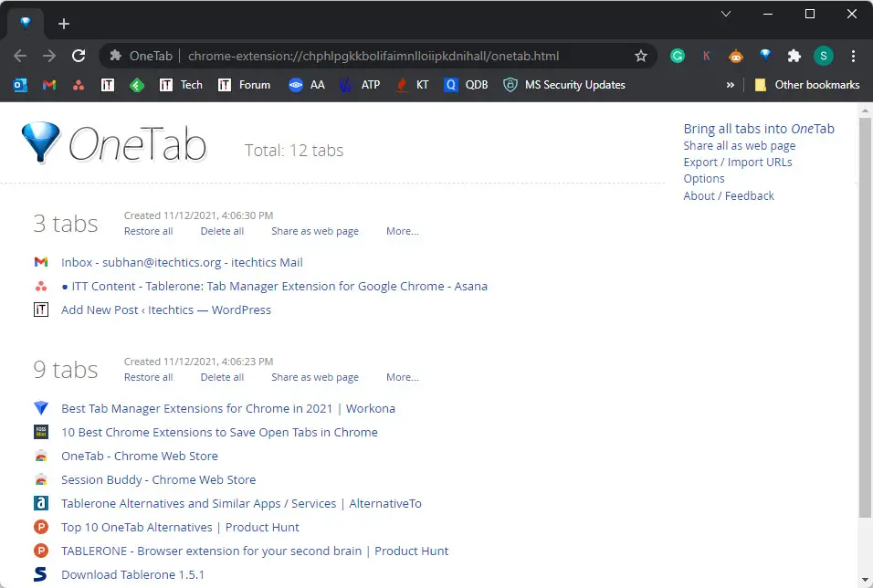The width and height of the screenshot is (873, 588).
Task: Click the browser forward arrow
Action: coord(49,56)
